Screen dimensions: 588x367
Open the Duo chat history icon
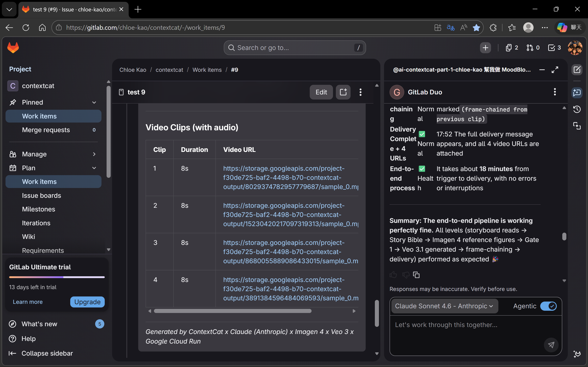coord(577,109)
